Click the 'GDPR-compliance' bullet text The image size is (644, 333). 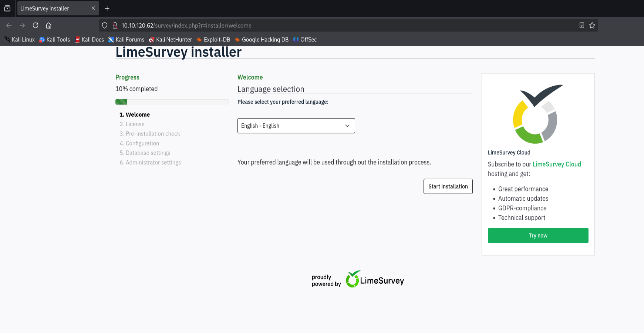coord(522,208)
